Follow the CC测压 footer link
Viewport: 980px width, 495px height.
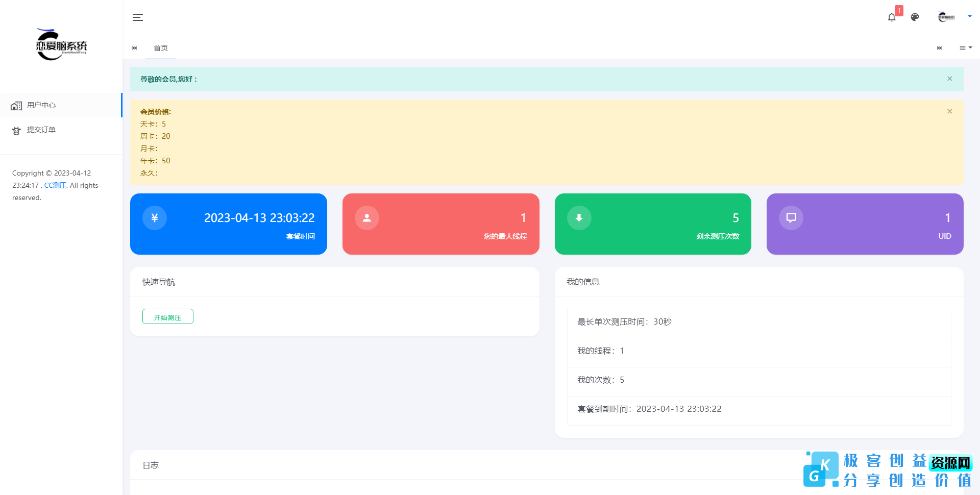pyautogui.click(x=55, y=185)
